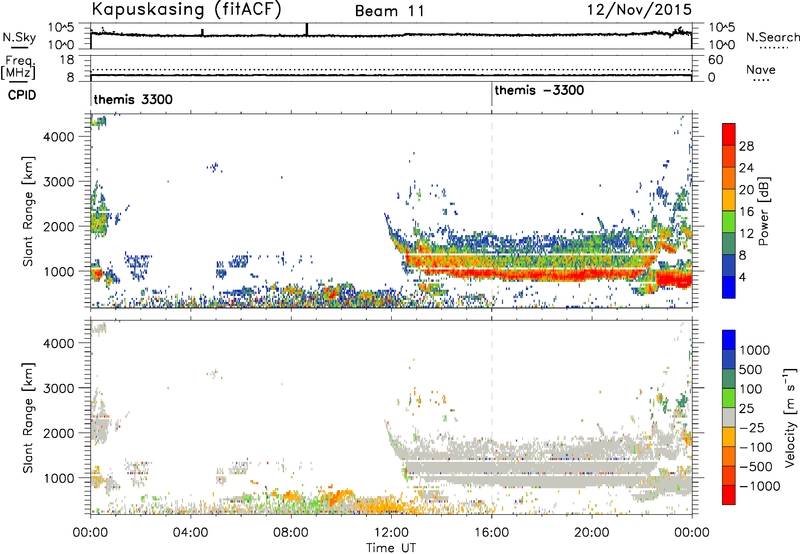Click the date "12/Nov/2015"
The image size is (800, 554).
point(639,9)
